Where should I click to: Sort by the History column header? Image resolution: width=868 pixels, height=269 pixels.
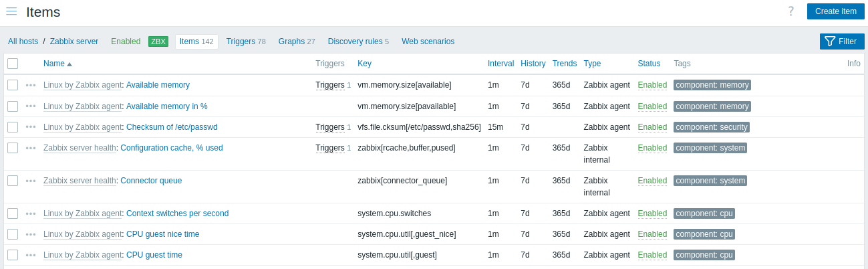click(533, 64)
